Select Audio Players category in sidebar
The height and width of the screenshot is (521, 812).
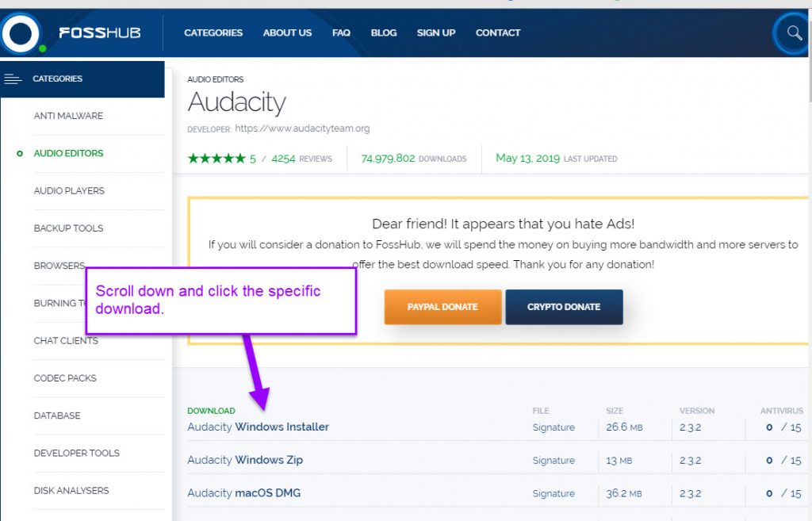pos(69,190)
